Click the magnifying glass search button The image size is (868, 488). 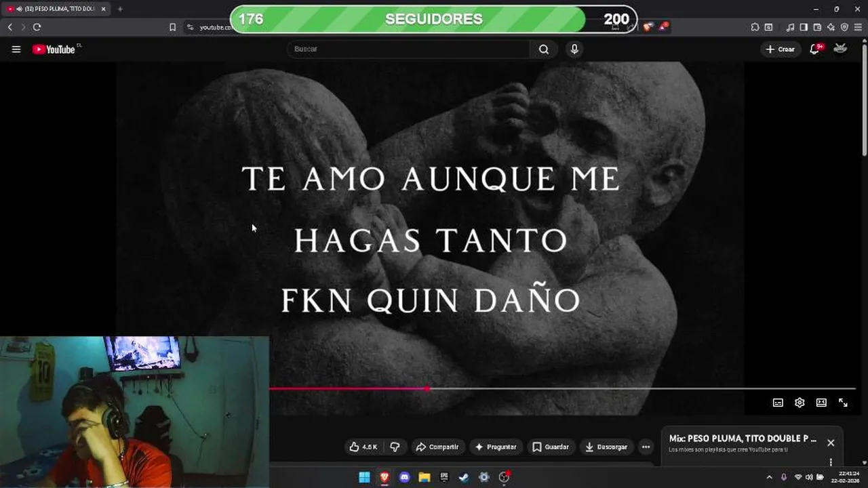coord(544,49)
